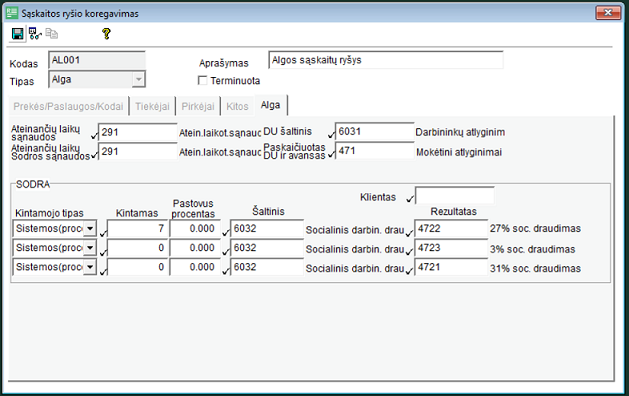Click the Šaltinis field 6032 in the 3% row
Screen dimensions: 629x396
[x=267, y=248]
